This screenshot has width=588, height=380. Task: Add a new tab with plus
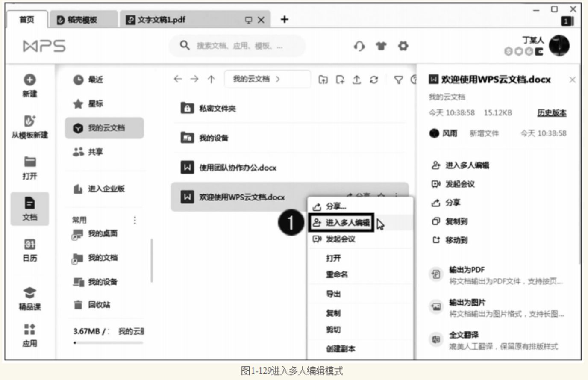coord(285,20)
